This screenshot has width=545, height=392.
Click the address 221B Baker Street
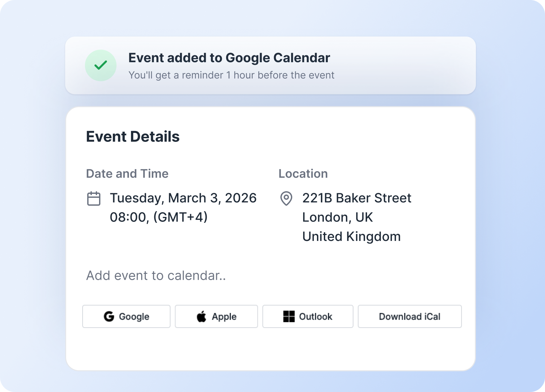point(357,197)
